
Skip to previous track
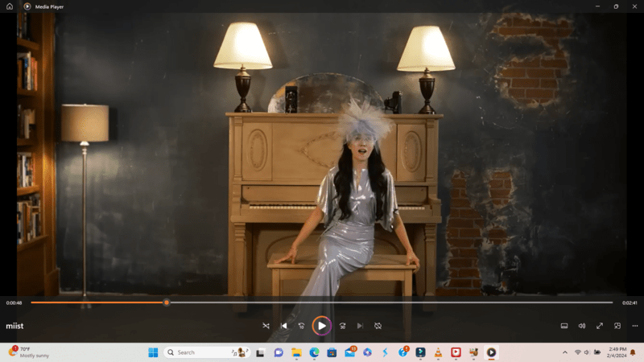pyautogui.click(x=283, y=326)
